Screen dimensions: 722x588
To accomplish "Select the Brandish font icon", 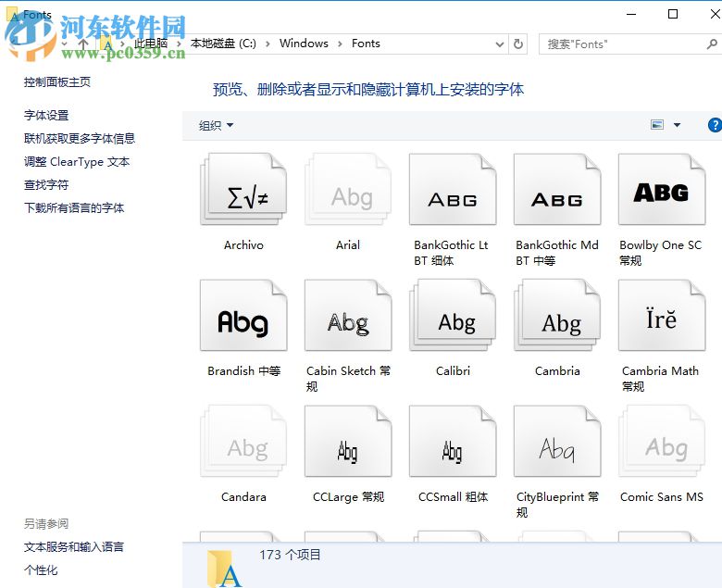I will pos(243,315).
